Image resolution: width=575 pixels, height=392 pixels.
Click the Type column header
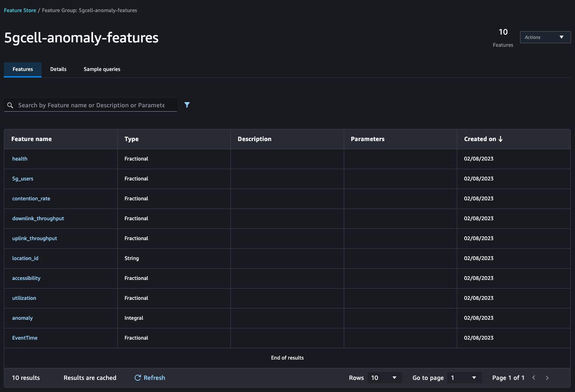coord(174,139)
